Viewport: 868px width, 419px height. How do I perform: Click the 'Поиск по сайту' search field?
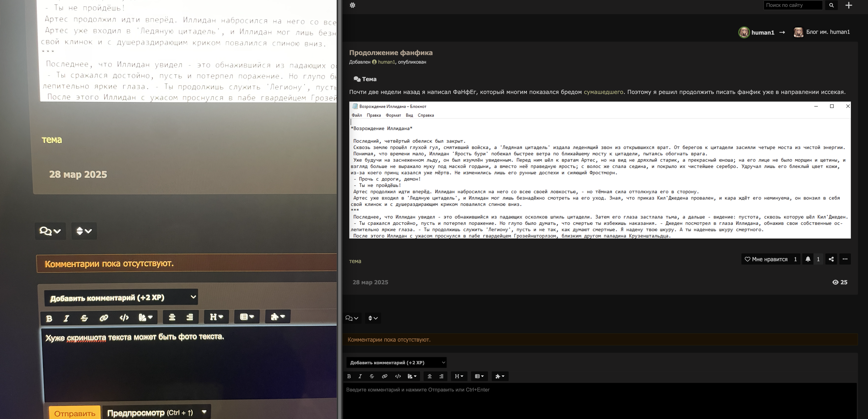pyautogui.click(x=793, y=5)
